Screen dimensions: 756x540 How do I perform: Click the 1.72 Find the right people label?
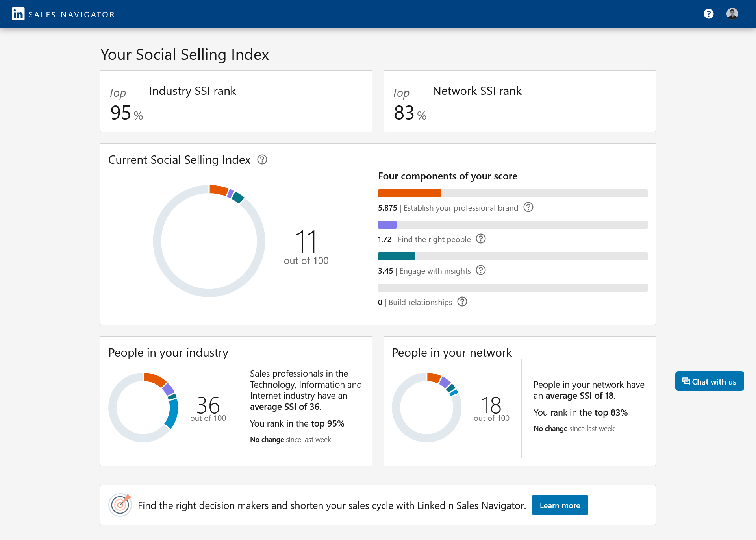tap(424, 239)
